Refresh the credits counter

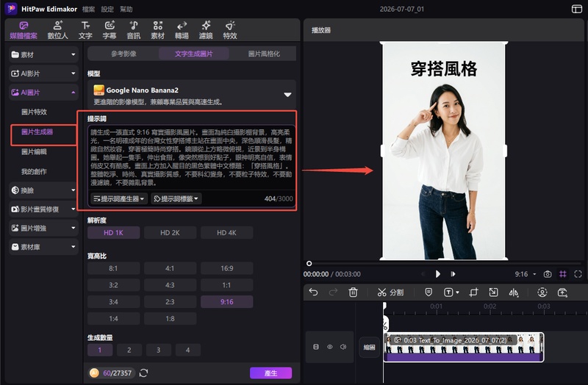(143, 373)
